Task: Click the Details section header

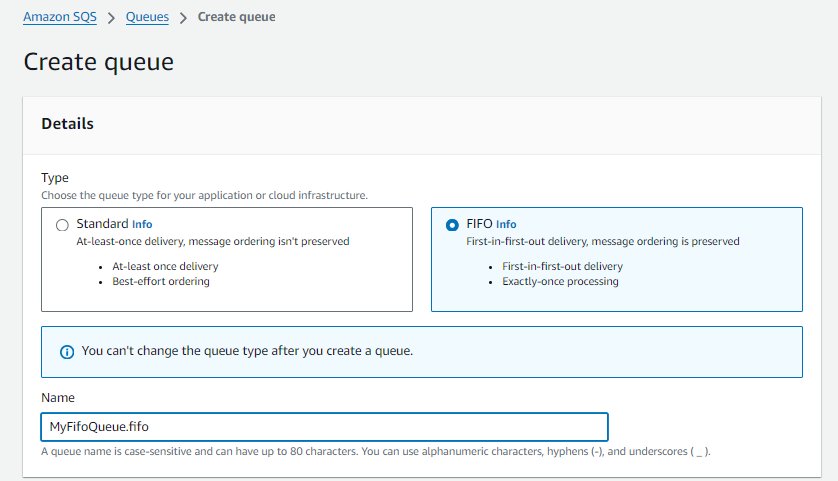Action: [68, 124]
